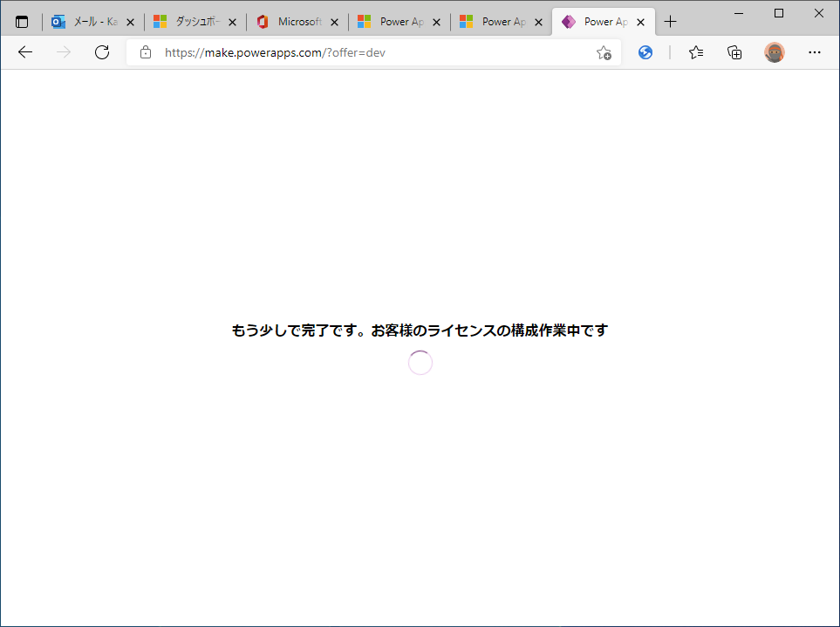This screenshot has height=627, width=840.
Task: Close the メール - Ka tab
Action: pyautogui.click(x=130, y=22)
